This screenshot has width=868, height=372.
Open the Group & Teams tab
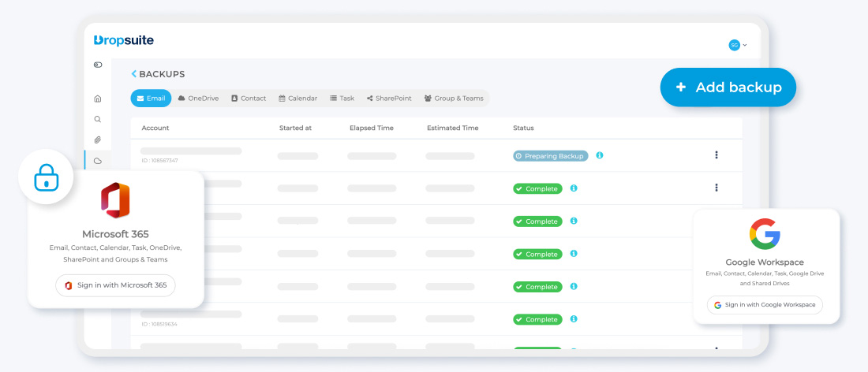point(454,99)
